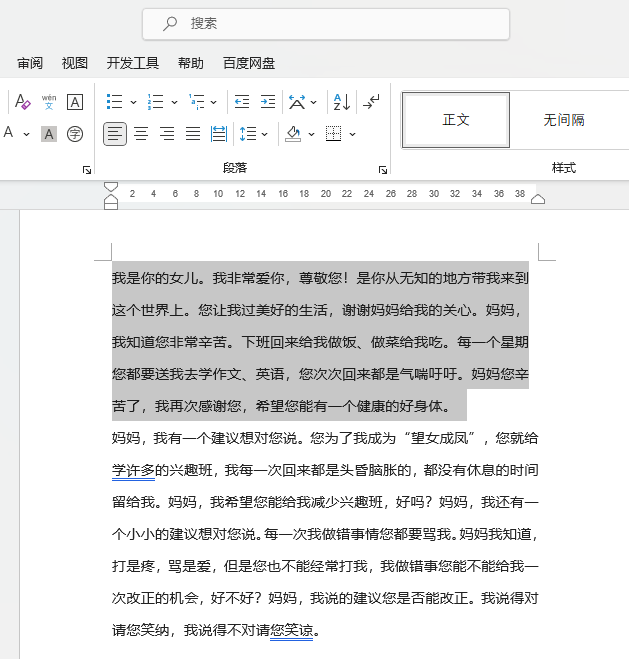Click underlined text 学许多

(133, 470)
